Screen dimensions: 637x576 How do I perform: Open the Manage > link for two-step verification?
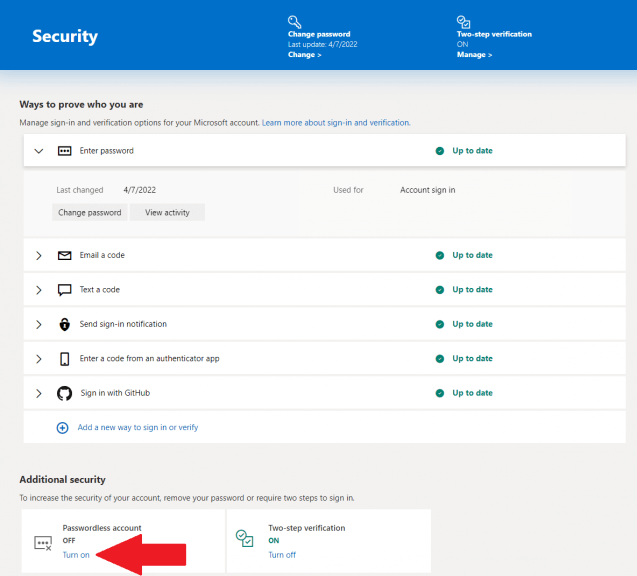(x=474, y=55)
